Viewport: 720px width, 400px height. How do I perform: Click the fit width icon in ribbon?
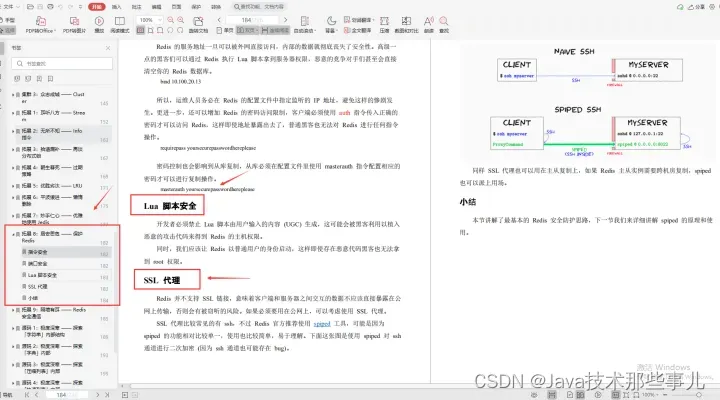(x=151, y=30)
